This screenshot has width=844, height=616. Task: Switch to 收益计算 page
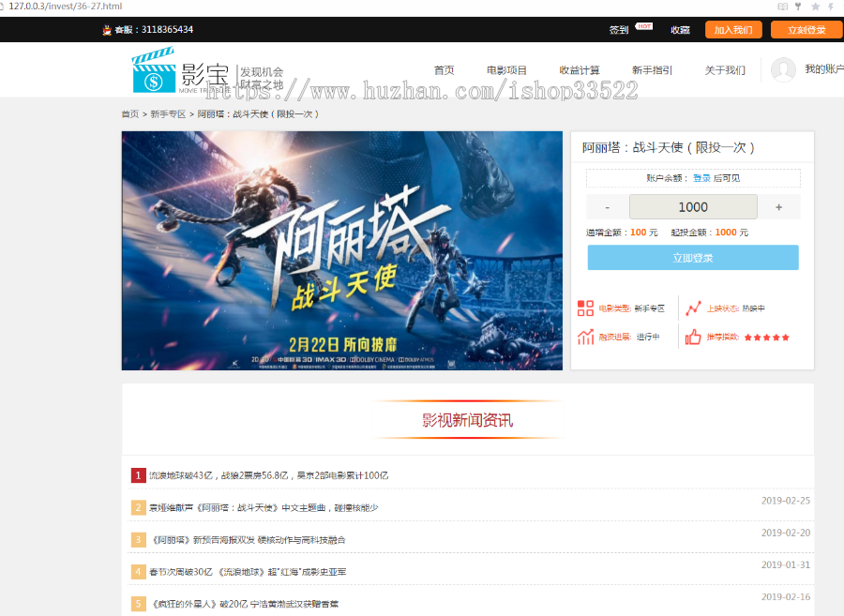coord(580,69)
